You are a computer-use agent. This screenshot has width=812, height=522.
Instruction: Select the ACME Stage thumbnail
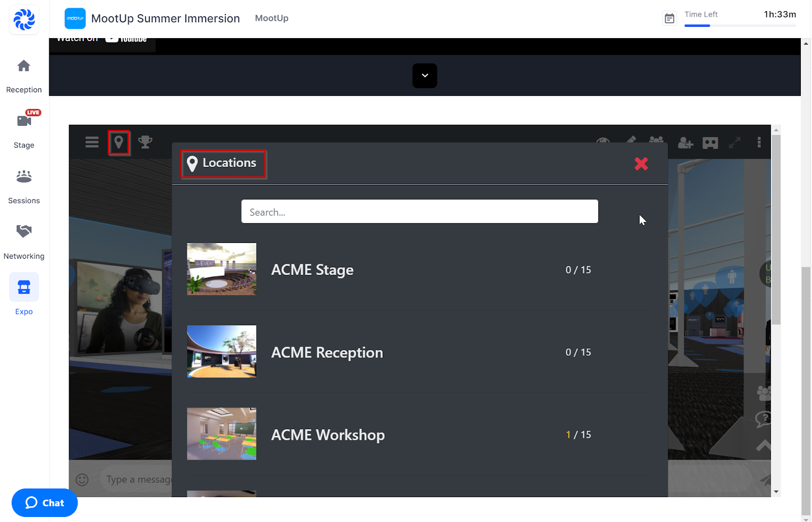click(222, 269)
